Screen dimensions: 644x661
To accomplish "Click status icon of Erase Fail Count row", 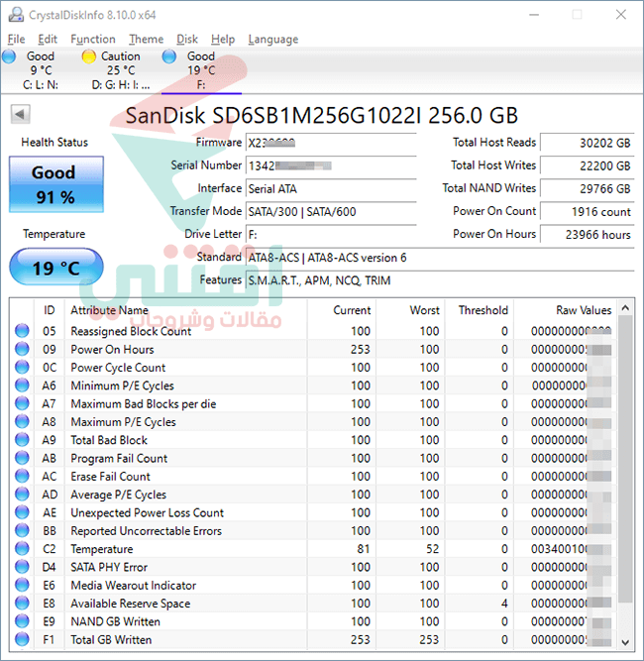I will pyautogui.click(x=22, y=476).
